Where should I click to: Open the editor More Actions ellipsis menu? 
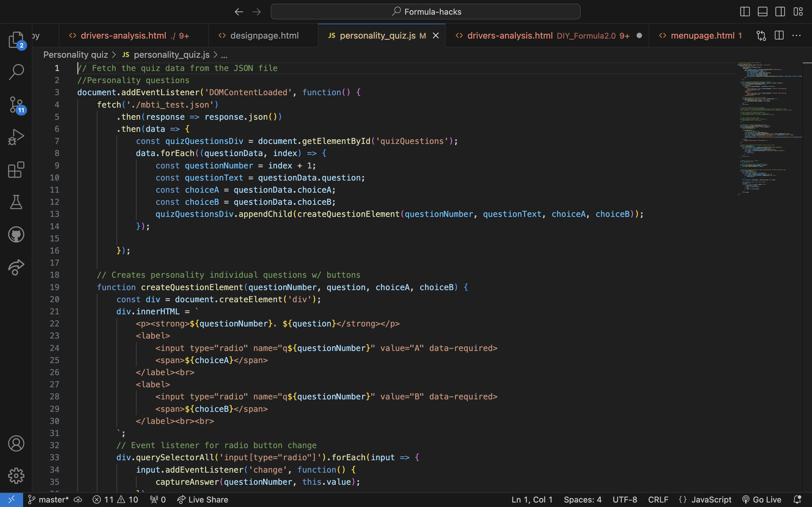point(796,35)
